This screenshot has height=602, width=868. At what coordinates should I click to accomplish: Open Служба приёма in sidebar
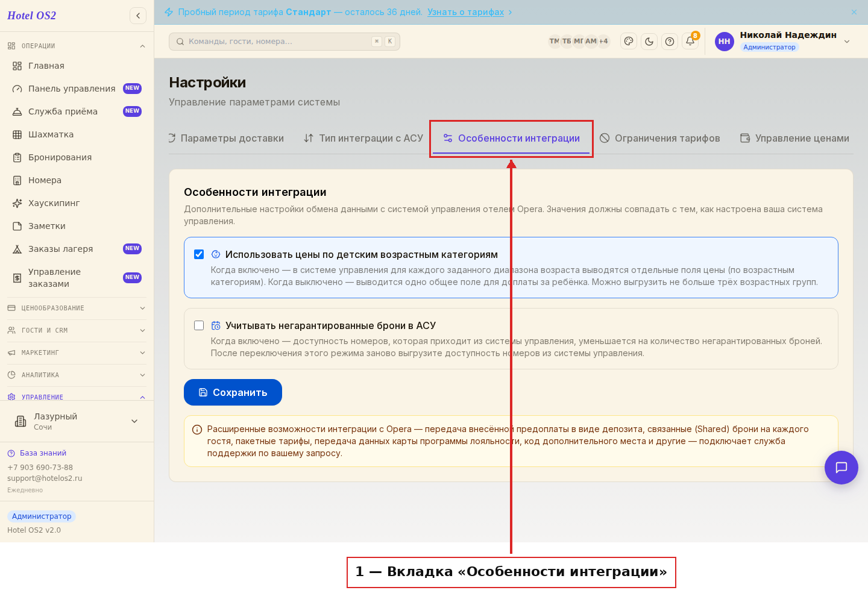[77, 111]
